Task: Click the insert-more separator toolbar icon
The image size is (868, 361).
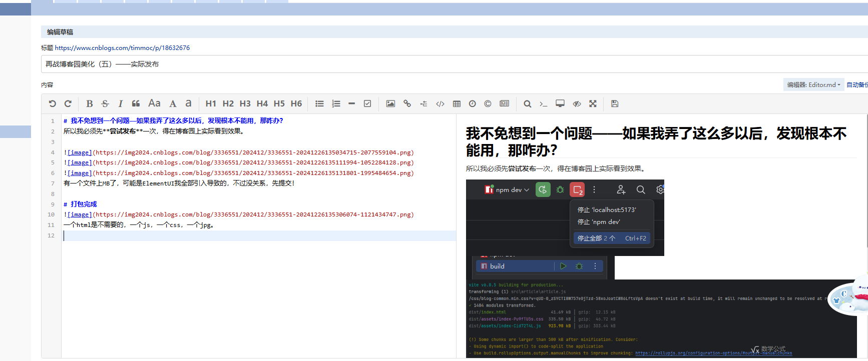Action: click(423, 103)
